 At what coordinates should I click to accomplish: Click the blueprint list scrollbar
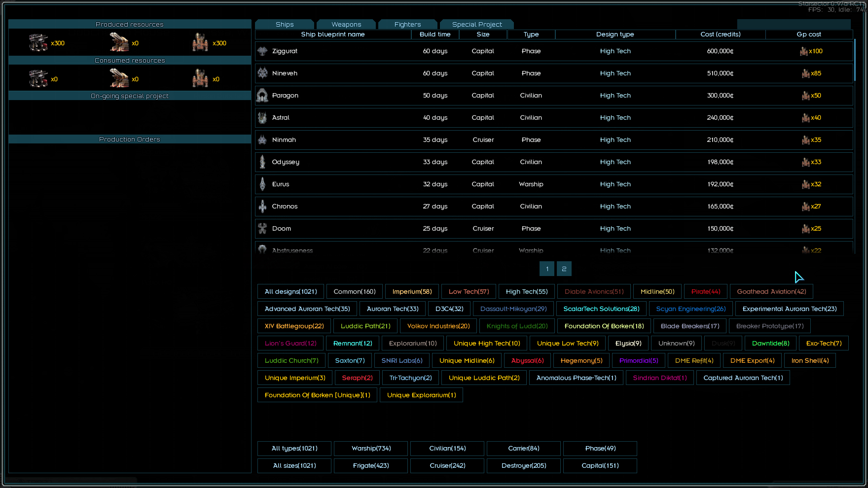pyautogui.click(x=855, y=60)
